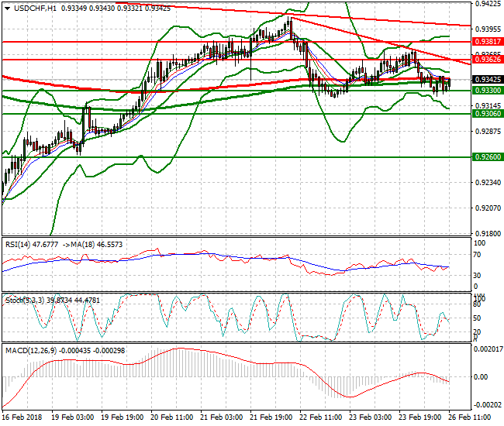Click the 0.92600 green support price label
Image resolution: width=504 pixels, height=426 pixels.
[x=488, y=157]
